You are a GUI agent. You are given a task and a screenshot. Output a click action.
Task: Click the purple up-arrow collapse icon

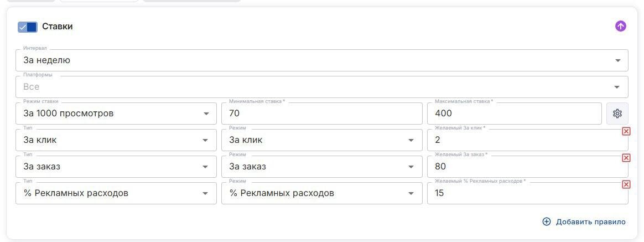point(621,26)
